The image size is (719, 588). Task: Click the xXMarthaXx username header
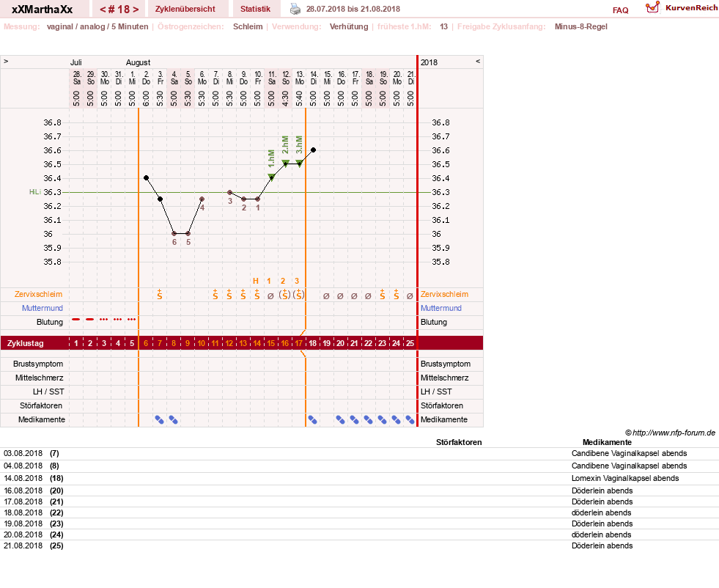[43, 10]
